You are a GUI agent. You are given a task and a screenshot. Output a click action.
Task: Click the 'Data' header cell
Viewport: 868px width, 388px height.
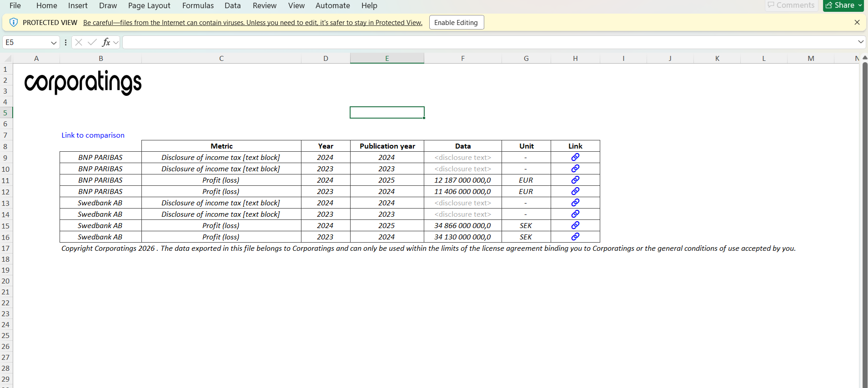[463, 146]
